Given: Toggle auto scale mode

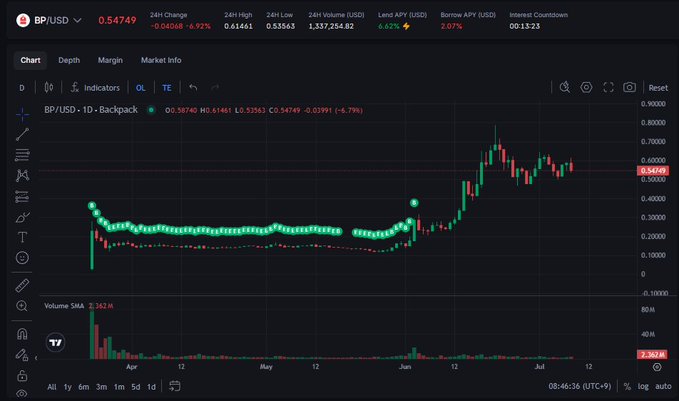Looking at the screenshot, I should point(663,386).
